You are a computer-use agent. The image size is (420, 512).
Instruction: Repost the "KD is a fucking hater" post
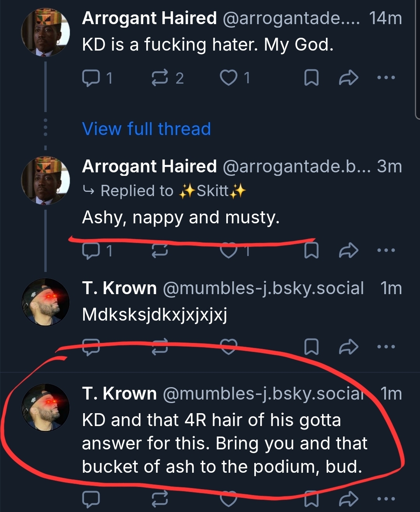(159, 78)
